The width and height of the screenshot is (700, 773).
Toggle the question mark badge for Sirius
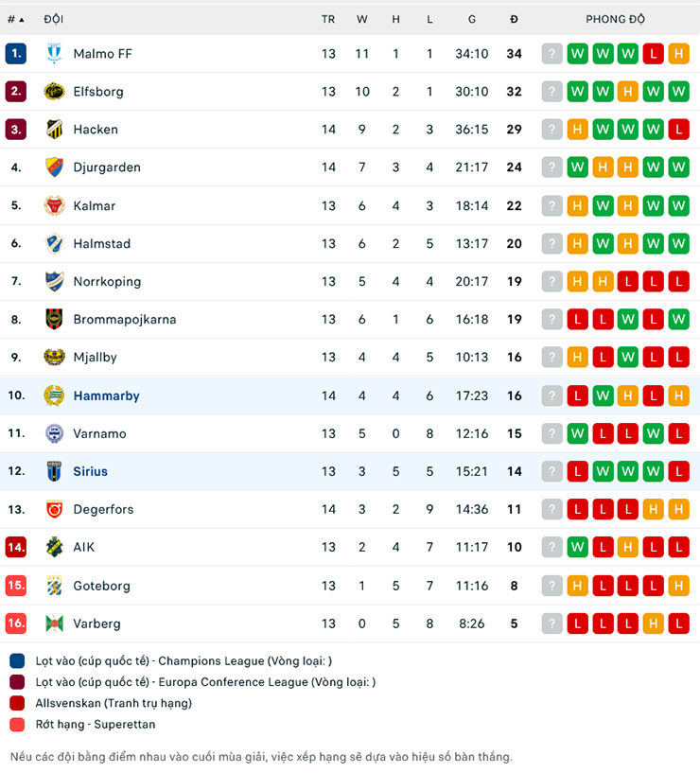[x=551, y=471]
